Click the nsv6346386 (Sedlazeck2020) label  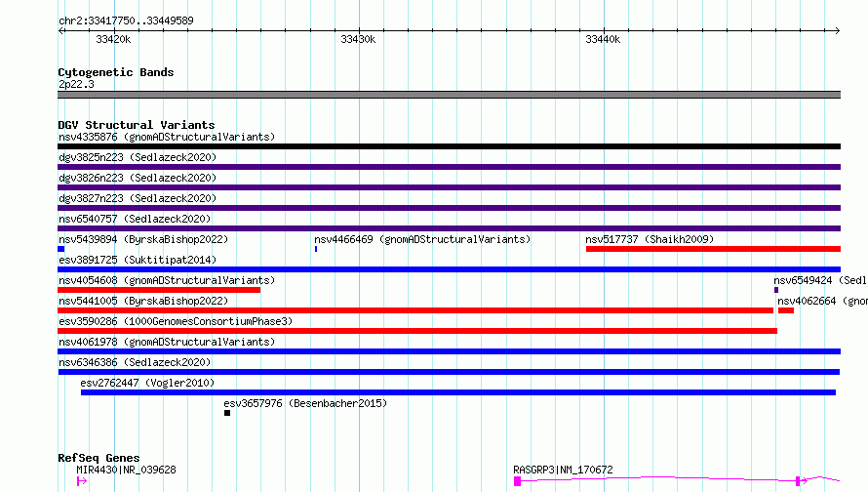(x=135, y=362)
